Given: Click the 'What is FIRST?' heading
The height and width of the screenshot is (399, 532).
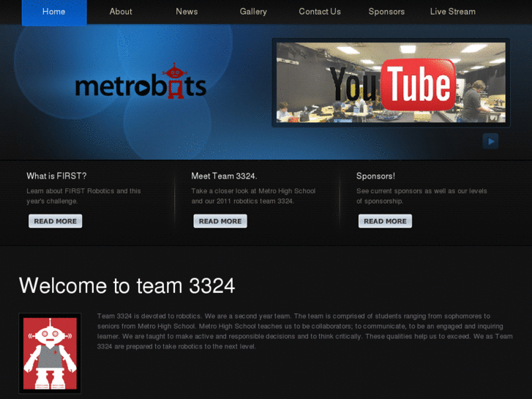Looking at the screenshot, I should (56, 176).
